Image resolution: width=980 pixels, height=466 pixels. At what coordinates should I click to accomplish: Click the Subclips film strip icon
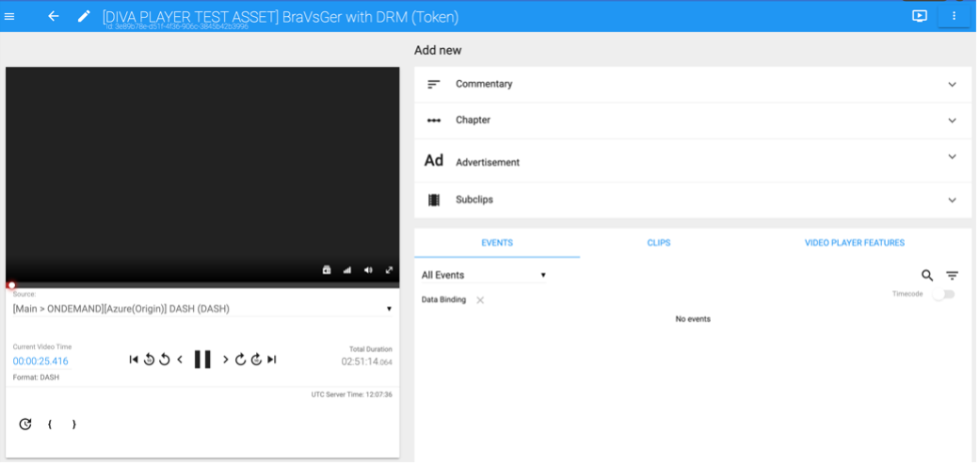434,200
